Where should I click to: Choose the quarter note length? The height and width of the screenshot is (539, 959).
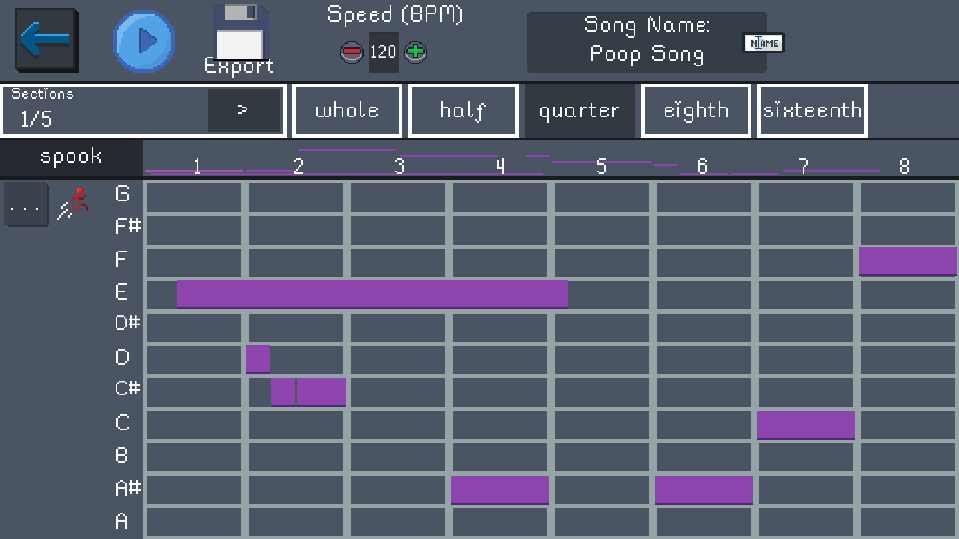(x=579, y=110)
